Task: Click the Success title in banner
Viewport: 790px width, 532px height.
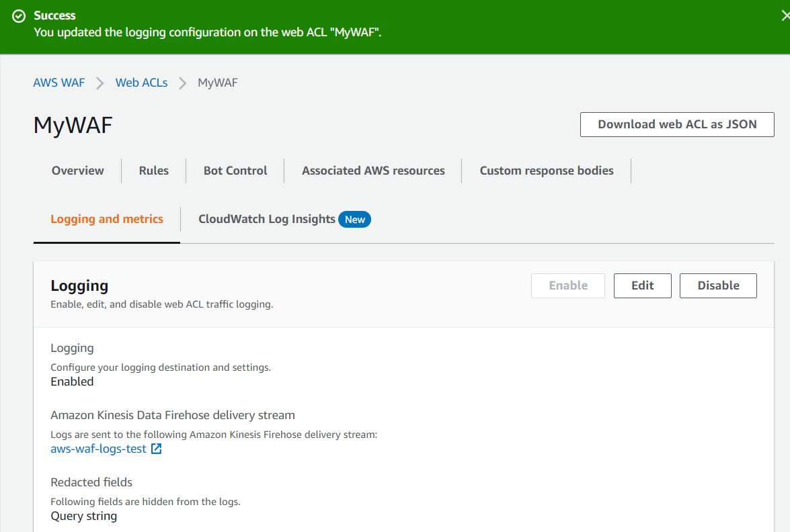Action: [54, 15]
